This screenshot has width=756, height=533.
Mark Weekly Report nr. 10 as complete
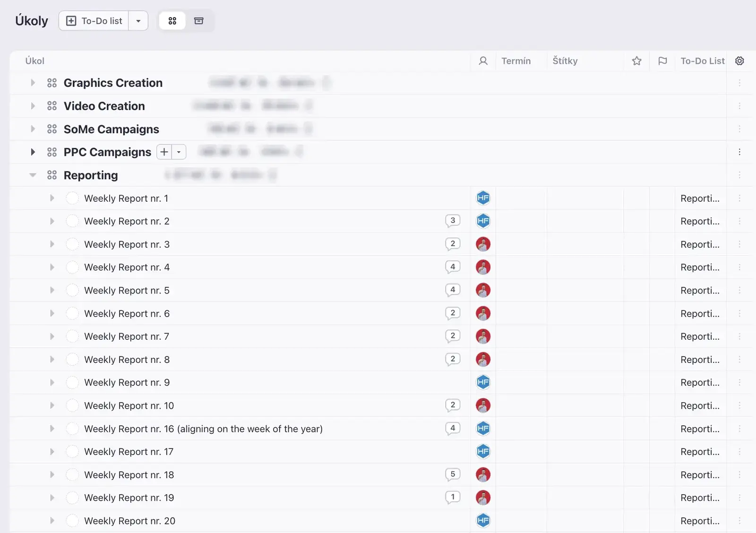point(72,405)
